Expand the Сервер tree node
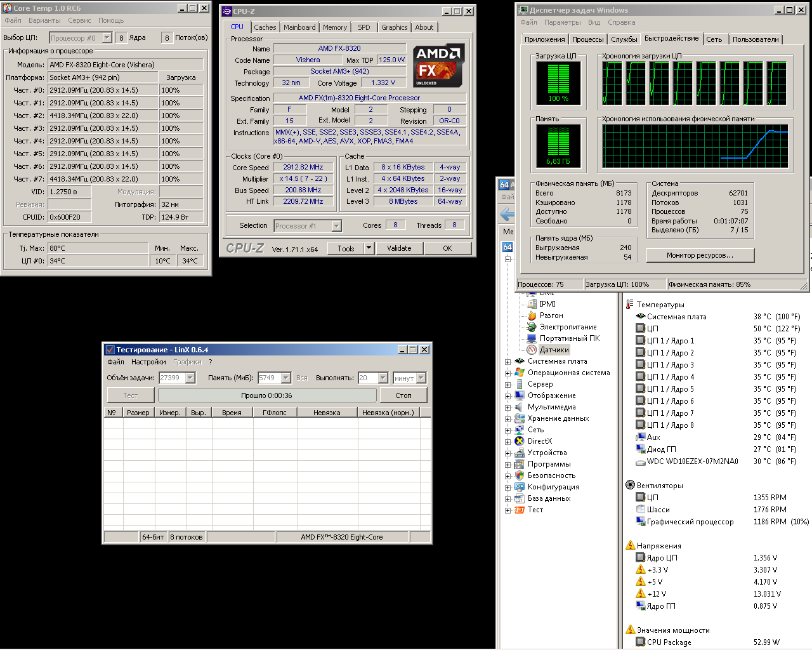The width and height of the screenshot is (812, 650). 507,385
